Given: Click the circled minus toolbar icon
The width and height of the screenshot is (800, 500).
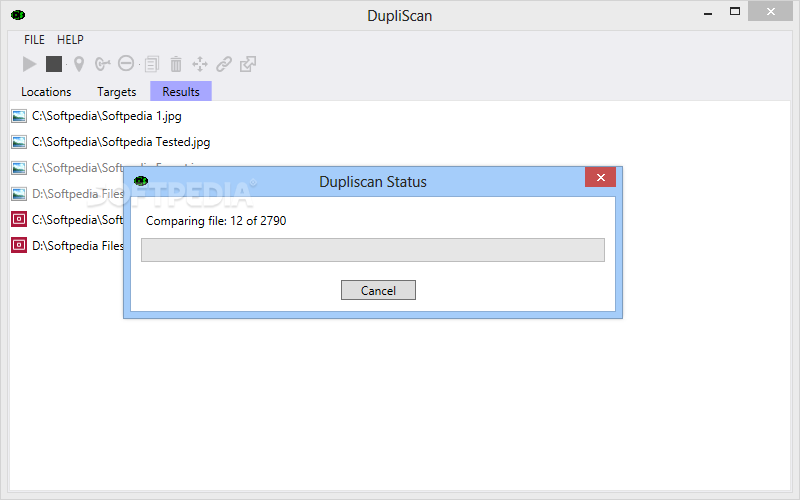Looking at the screenshot, I should (x=126, y=63).
